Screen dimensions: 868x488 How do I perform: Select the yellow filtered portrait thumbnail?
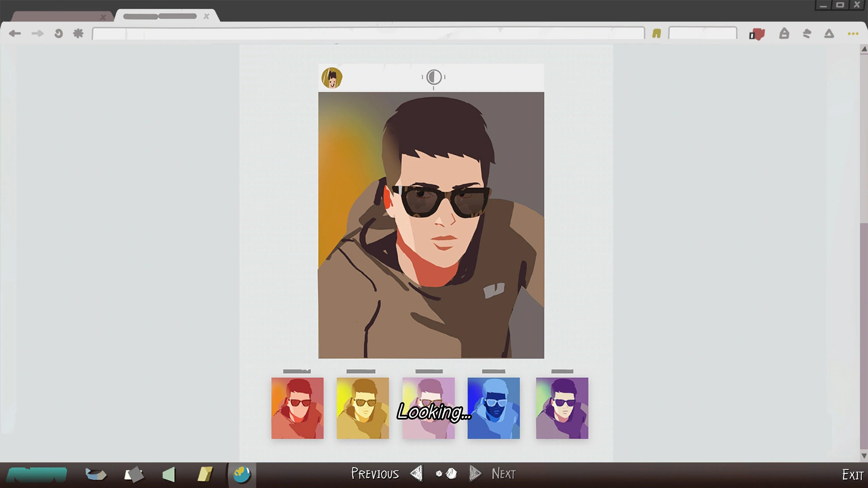363,408
